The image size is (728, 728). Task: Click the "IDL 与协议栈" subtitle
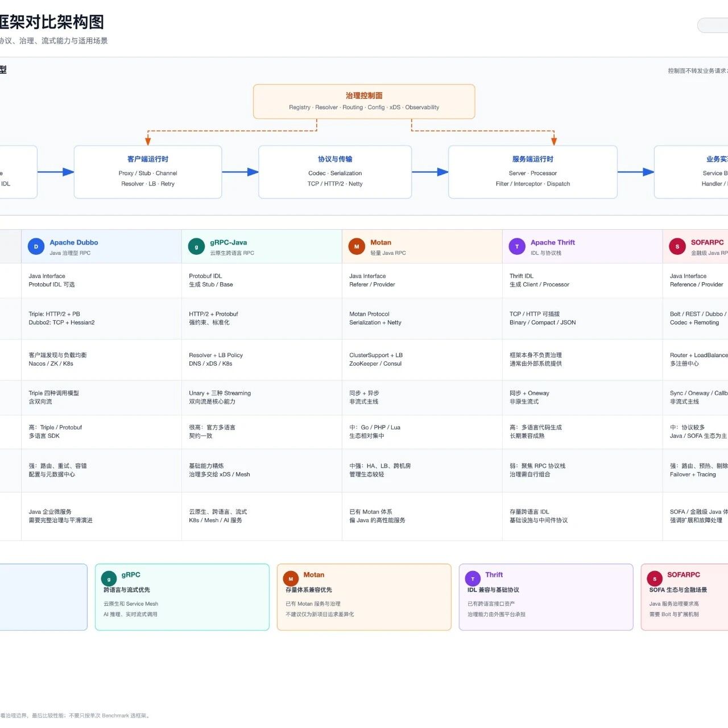546,253
